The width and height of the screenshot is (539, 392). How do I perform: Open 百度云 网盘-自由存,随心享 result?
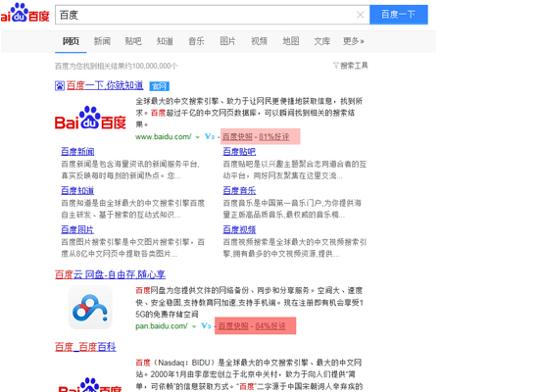click(x=110, y=274)
